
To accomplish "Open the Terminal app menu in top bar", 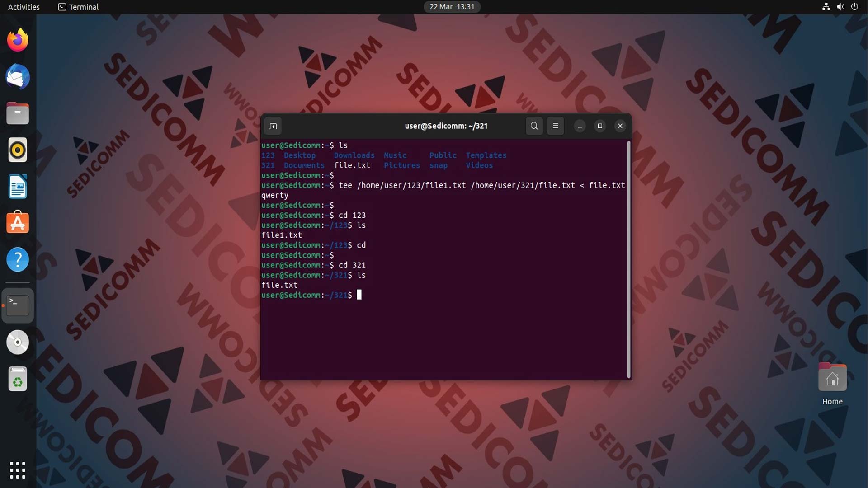I will click(78, 7).
